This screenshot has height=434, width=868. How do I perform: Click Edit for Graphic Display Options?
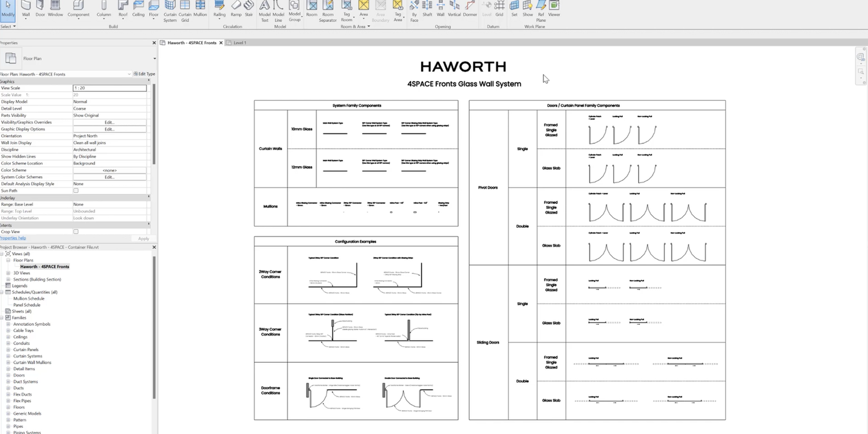pos(109,129)
